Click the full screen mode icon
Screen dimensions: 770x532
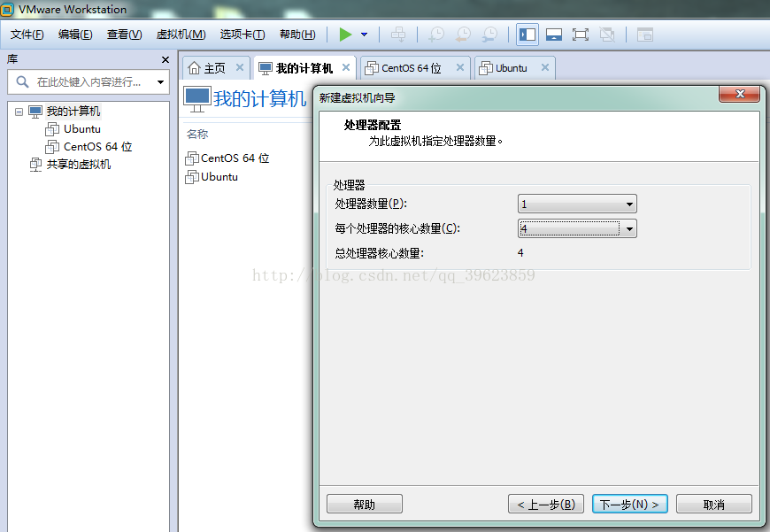(581, 35)
